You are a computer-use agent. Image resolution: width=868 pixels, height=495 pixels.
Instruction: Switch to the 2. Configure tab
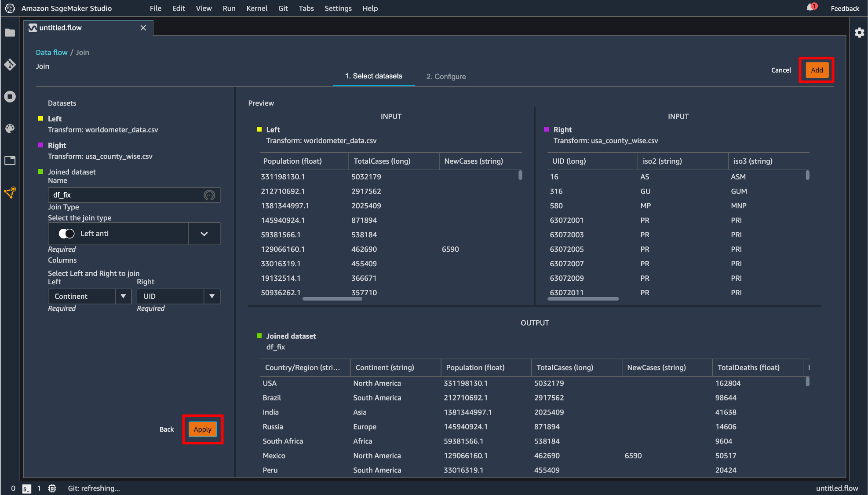[446, 77]
